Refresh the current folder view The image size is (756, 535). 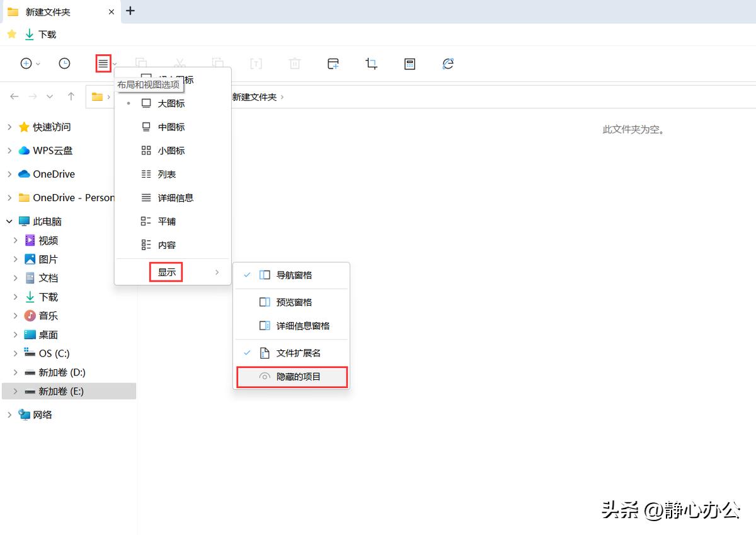click(447, 64)
